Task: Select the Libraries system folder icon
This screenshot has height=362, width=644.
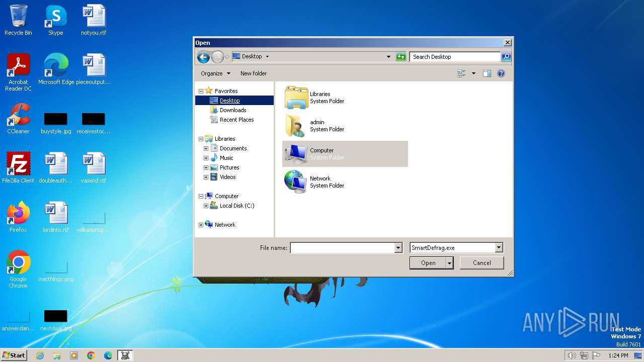Action: tap(296, 98)
